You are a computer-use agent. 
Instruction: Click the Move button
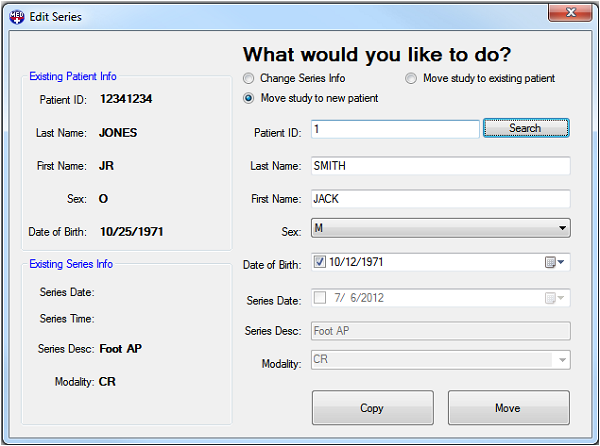508,408
